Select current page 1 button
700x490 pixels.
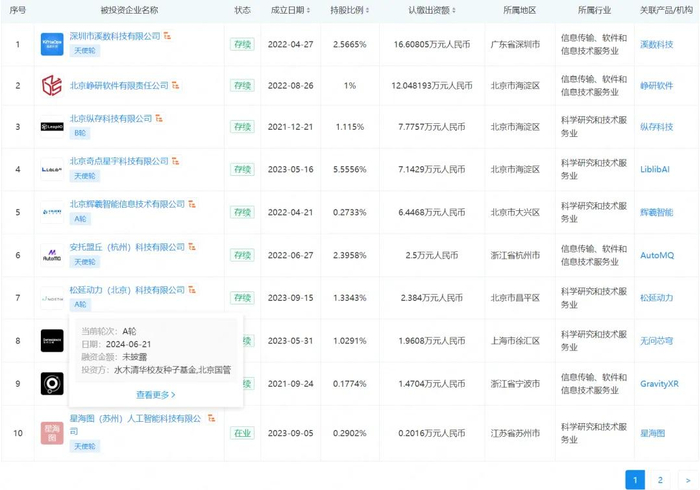[x=635, y=480]
